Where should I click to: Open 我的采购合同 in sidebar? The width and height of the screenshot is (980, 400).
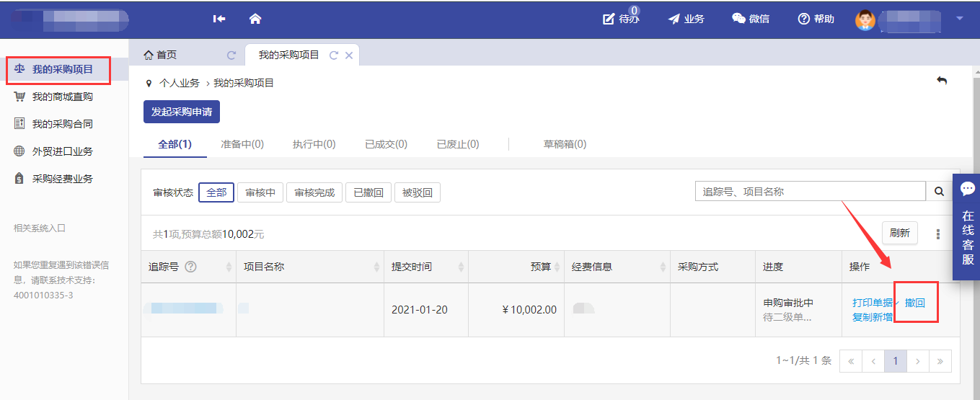(x=62, y=124)
